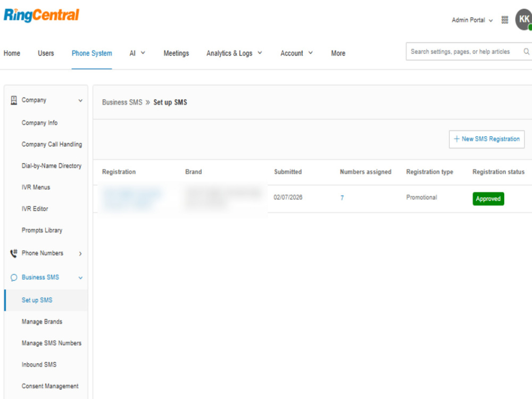This screenshot has height=399, width=532.
Task: Go to the Home tab
Action: point(12,53)
